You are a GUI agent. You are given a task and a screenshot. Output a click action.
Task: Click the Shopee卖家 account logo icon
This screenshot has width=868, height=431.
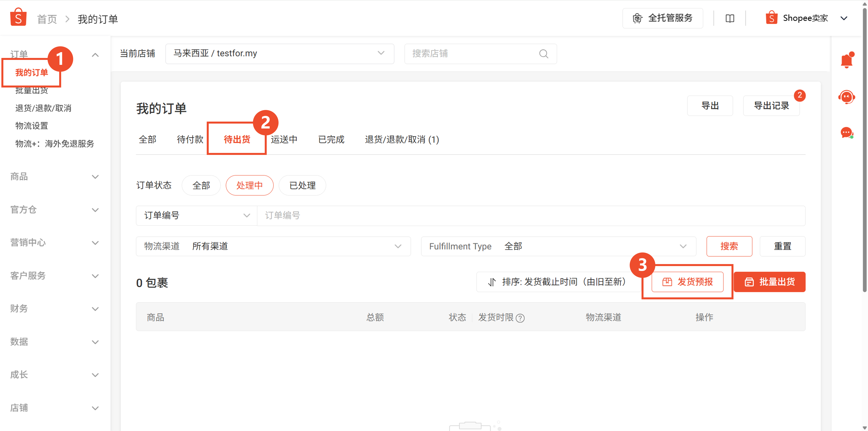pyautogui.click(x=772, y=18)
